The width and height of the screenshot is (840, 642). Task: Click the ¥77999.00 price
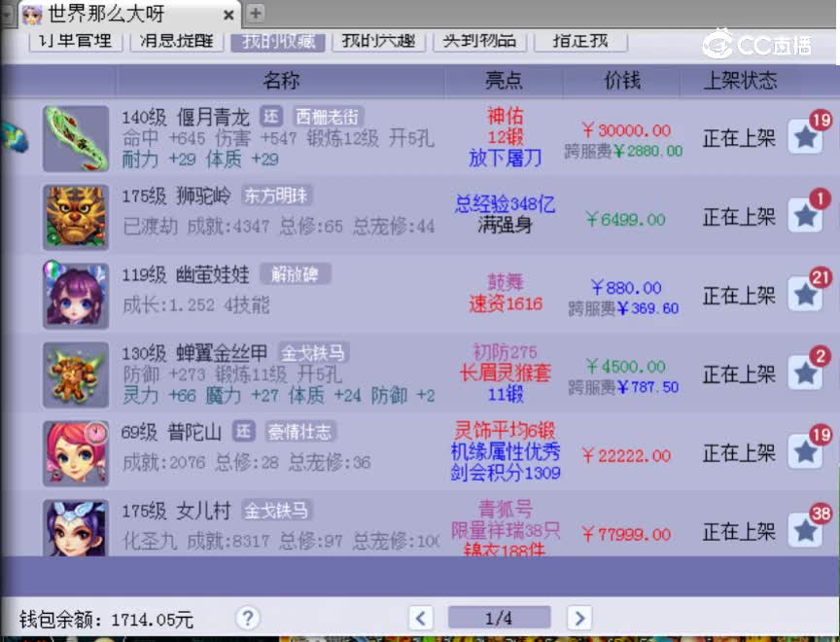point(626,534)
